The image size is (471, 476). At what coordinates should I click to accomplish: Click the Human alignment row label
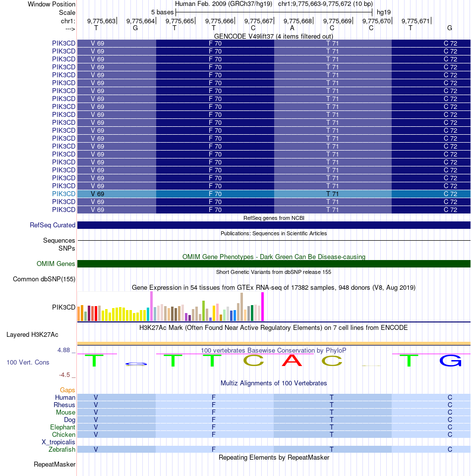coord(65,397)
